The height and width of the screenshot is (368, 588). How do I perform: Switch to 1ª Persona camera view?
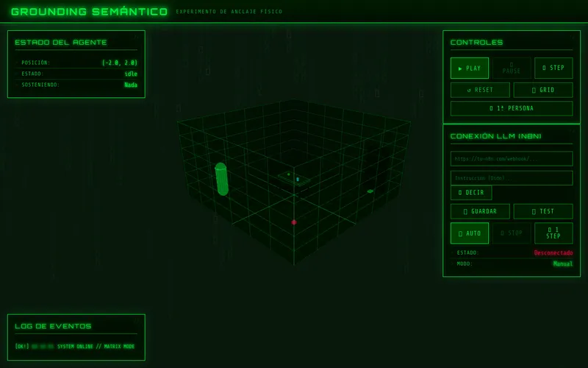click(x=512, y=108)
